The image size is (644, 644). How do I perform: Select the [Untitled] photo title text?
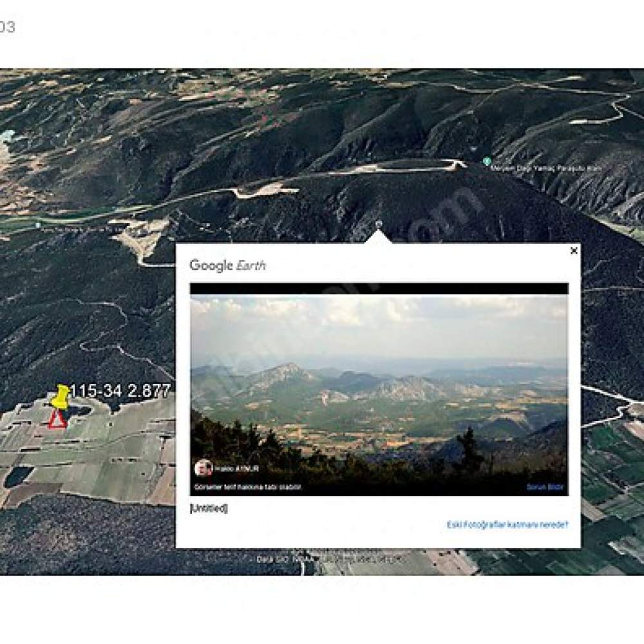tap(209, 509)
